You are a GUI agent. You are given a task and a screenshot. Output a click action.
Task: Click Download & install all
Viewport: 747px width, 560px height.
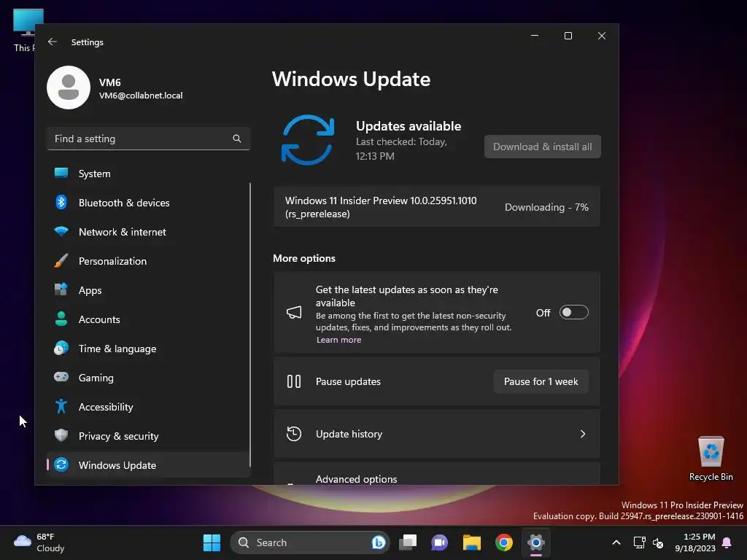click(x=542, y=147)
